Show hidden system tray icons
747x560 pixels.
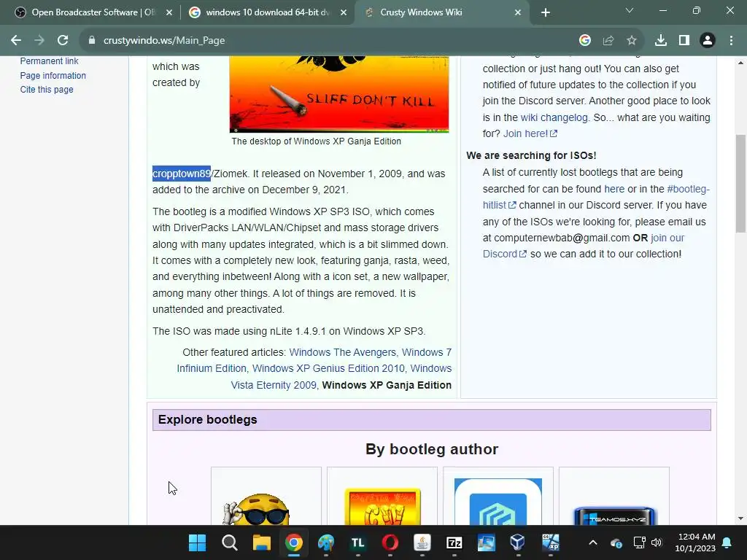[x=593, y=542]
